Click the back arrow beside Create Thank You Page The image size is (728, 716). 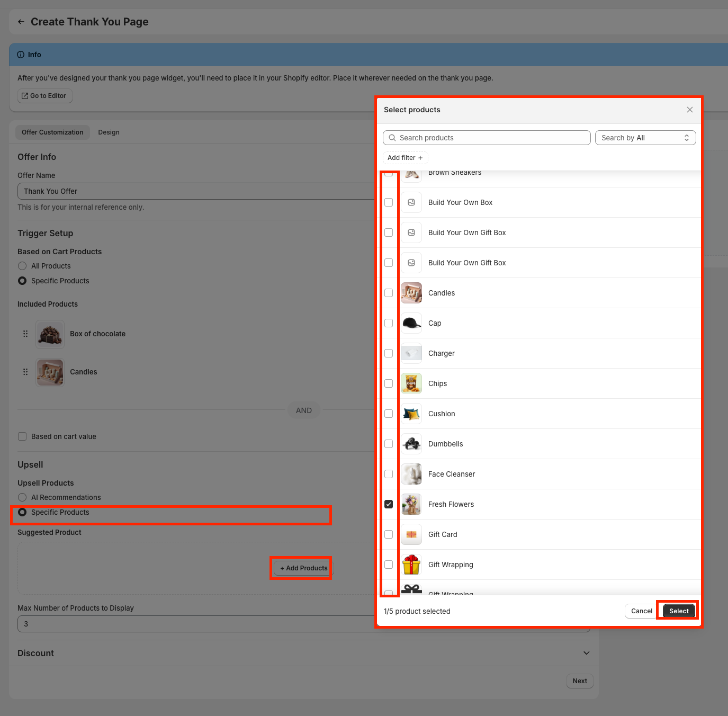tap(21, 22)
